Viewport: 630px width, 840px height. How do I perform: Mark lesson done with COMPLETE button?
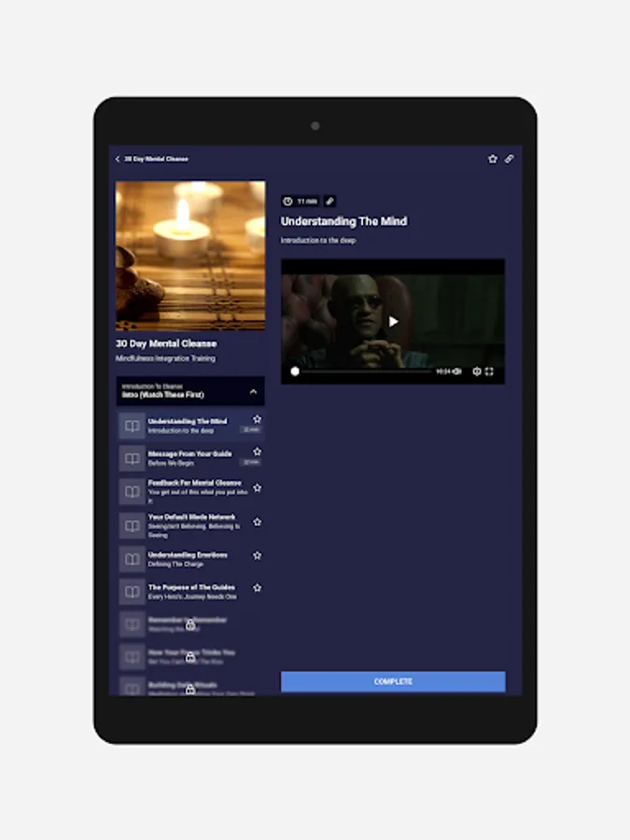coord(393,681)
